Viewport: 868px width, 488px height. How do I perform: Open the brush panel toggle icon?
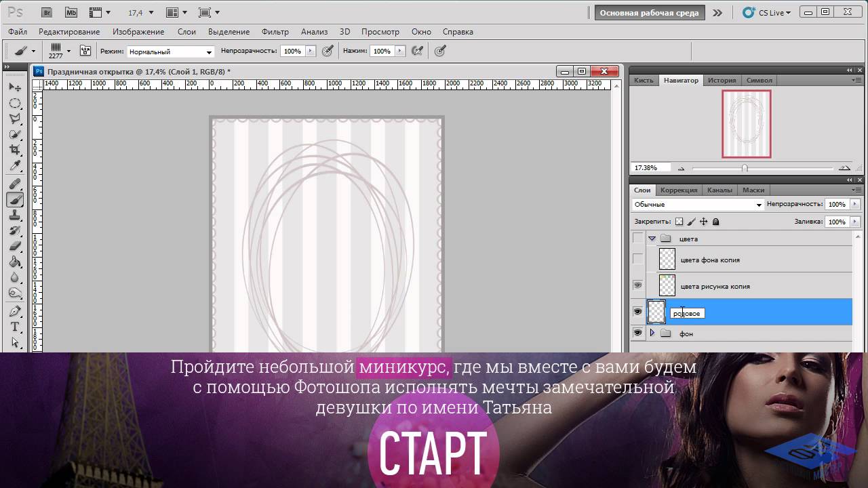85,51
